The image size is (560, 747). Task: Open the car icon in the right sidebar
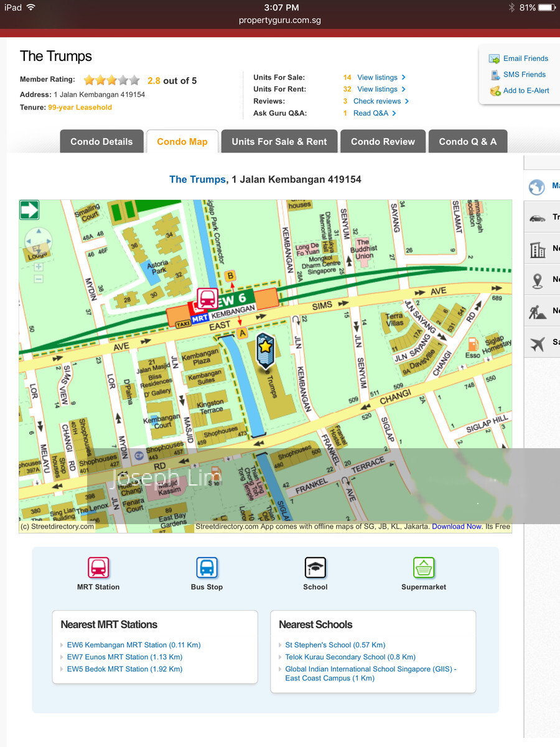538,217
